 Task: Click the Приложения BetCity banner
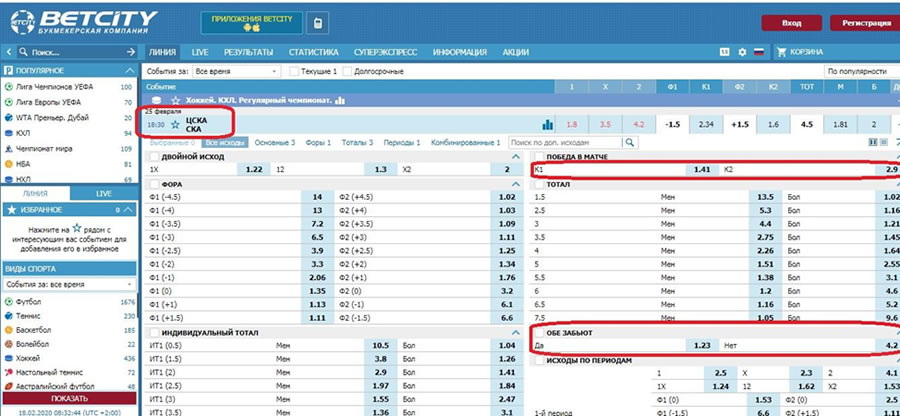coord(252,23)
